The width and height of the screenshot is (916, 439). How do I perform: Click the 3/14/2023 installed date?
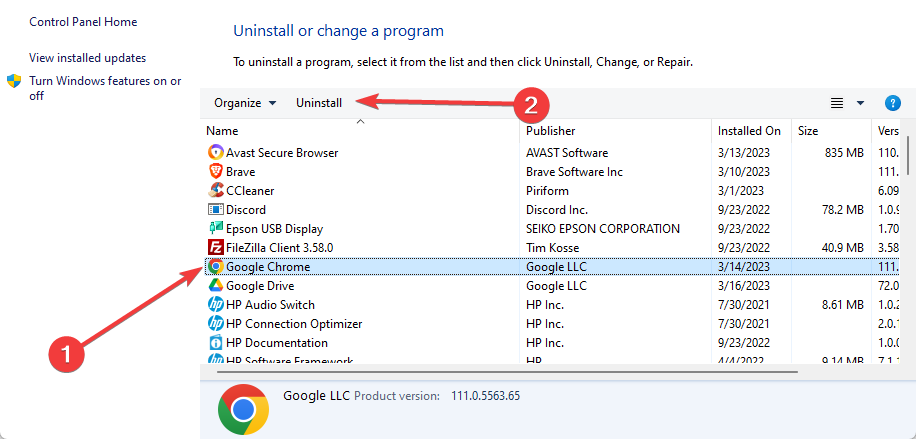point(744,267)
